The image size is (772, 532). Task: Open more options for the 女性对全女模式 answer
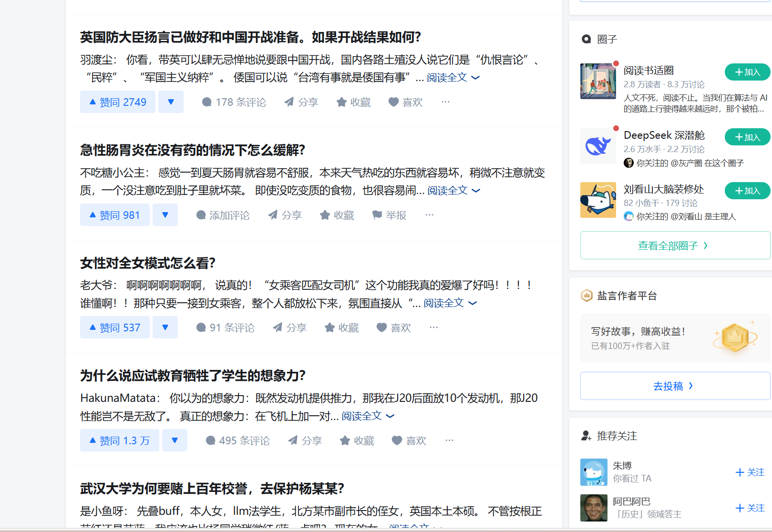point(433,327)
